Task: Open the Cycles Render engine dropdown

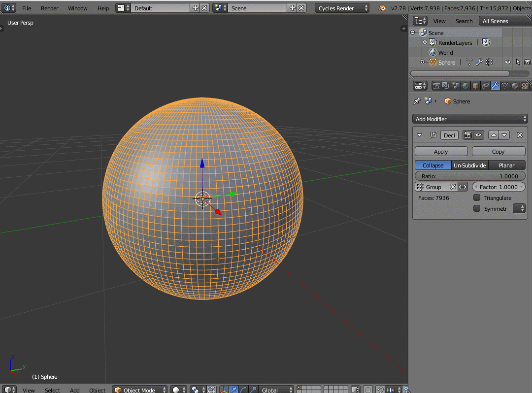Action: [342, 8]
